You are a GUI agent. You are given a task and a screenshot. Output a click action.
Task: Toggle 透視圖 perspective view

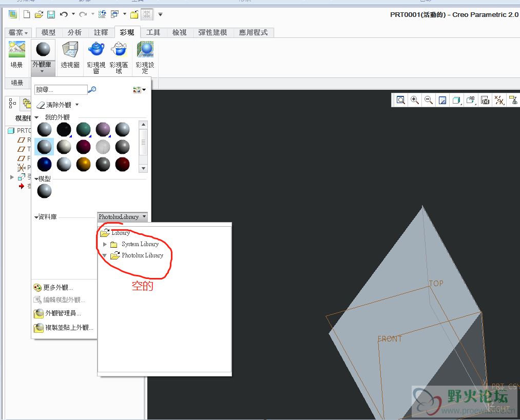pos(70,55)
